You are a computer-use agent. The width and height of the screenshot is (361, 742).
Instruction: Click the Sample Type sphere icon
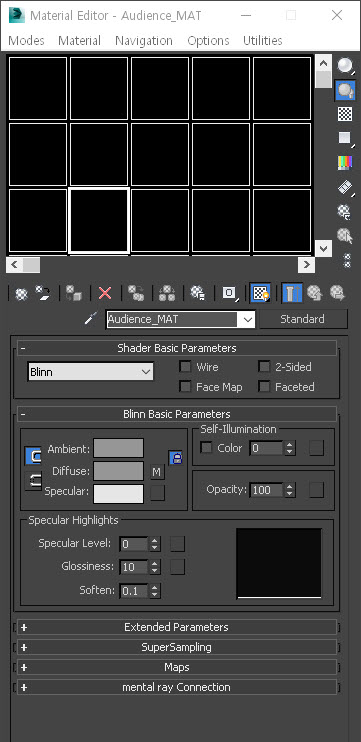(345, 66)
